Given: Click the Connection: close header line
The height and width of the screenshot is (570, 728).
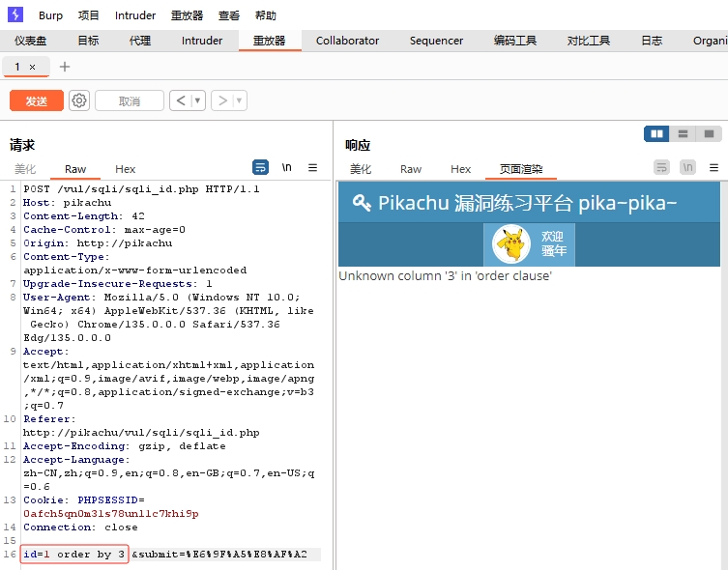Looking at the screenshot, I should pos(80,527).
